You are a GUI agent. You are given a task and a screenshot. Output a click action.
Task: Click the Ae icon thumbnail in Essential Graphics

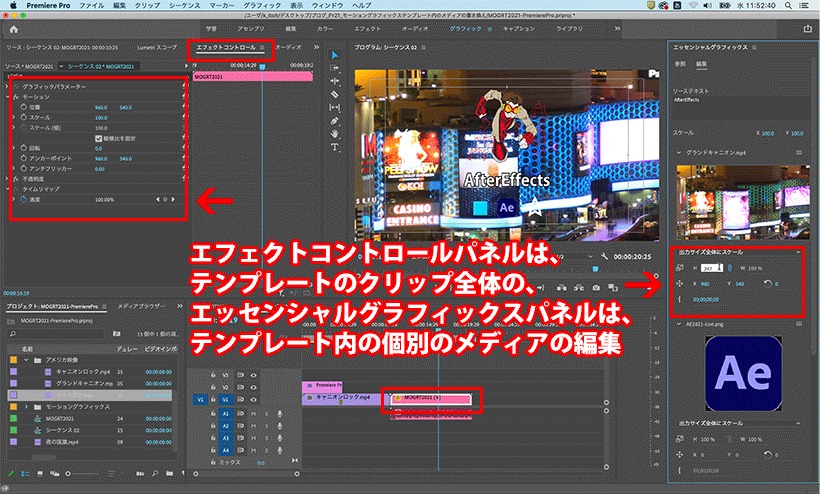pos(743,373)
